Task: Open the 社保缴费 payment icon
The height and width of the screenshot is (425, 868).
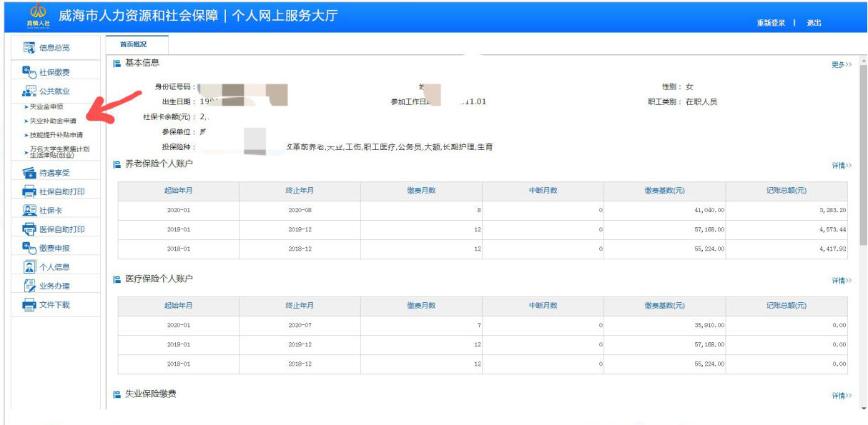Action: pyautogui.click(x=29, y=71)
